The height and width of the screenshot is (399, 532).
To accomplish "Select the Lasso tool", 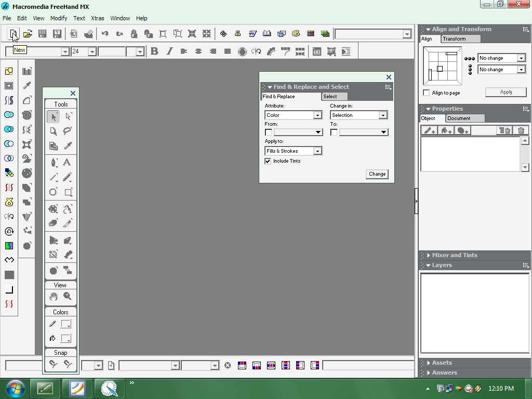I will pyautogui.click(x=68, y=131).
